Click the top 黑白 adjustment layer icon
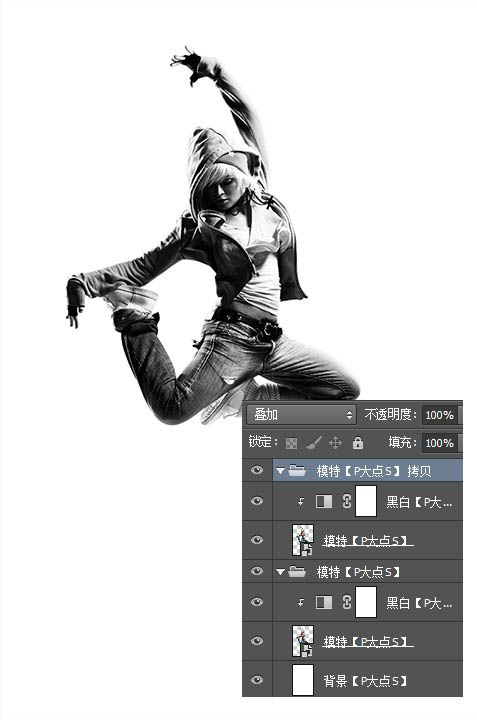 point(324,501)
